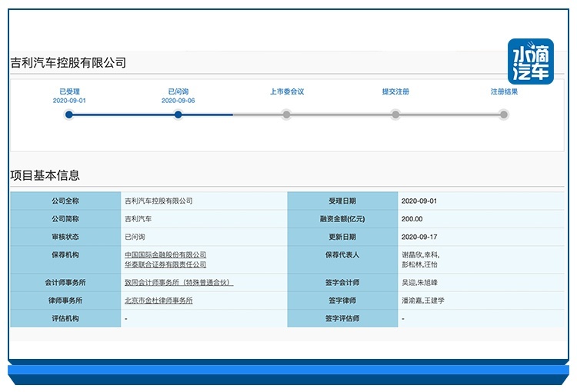Click the 保荐代表人 label cell

pyautogui.click(x=342, y=260)
